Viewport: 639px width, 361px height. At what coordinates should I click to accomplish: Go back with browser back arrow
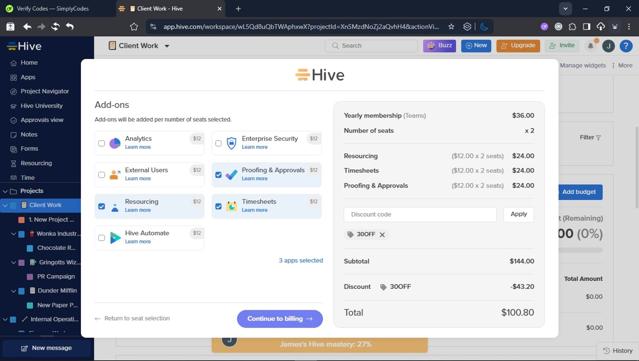tap(27, 26)
